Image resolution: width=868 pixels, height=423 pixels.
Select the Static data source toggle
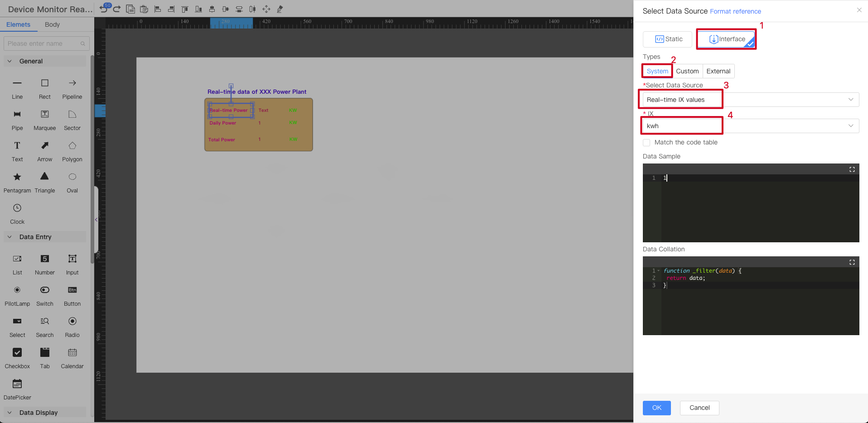667,39
